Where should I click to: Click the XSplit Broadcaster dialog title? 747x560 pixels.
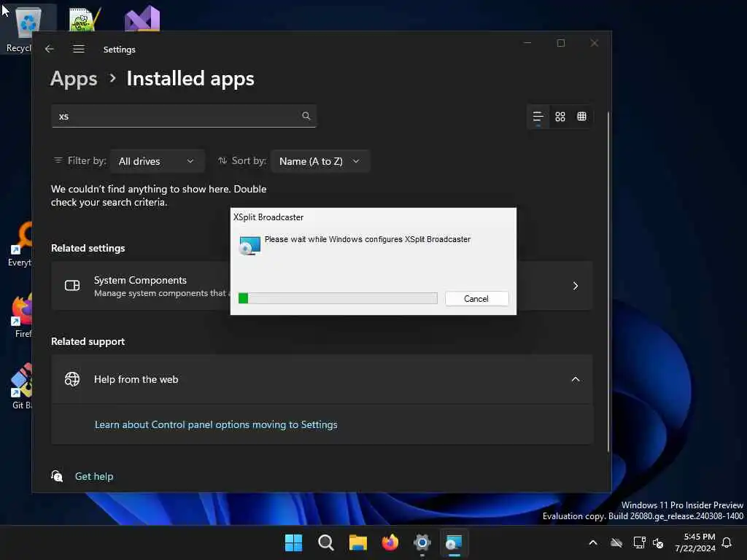268,217
